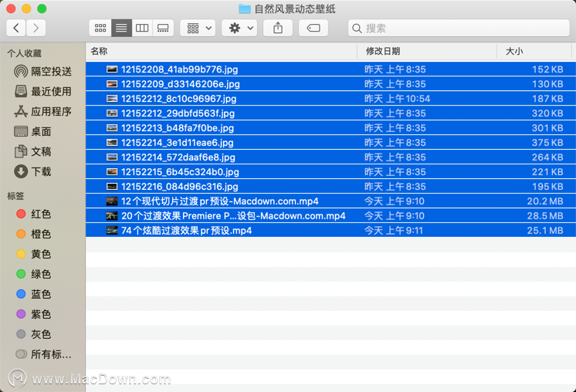Select file 12152209_d33146206e.jpg

tap(330, 84)
